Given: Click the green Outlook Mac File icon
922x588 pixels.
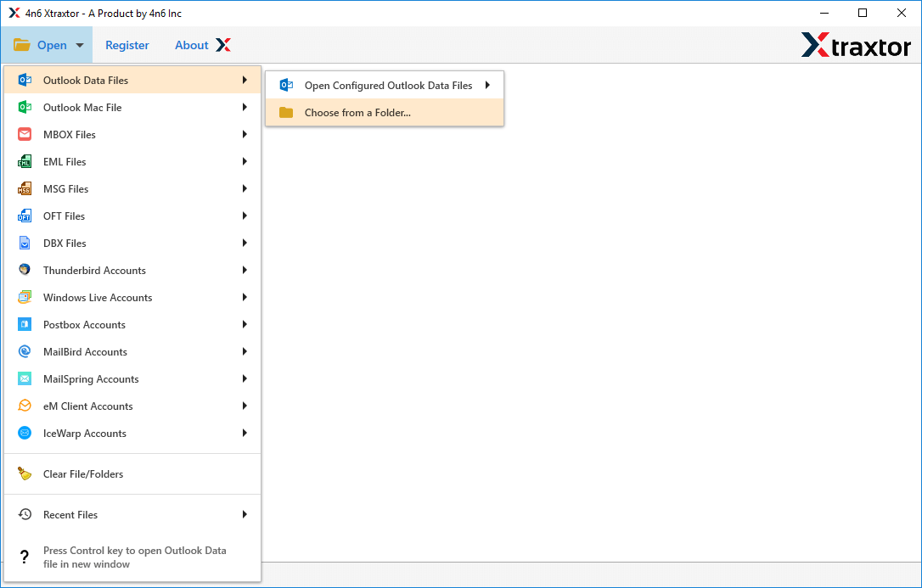Looking at the screenshot, I should (x=25, y=108).
